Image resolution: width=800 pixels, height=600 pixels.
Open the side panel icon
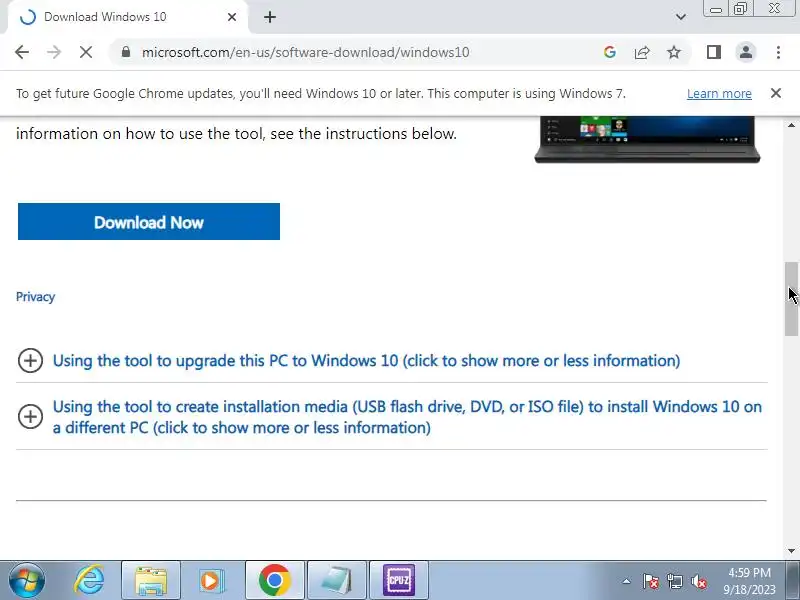click(714, 52)
